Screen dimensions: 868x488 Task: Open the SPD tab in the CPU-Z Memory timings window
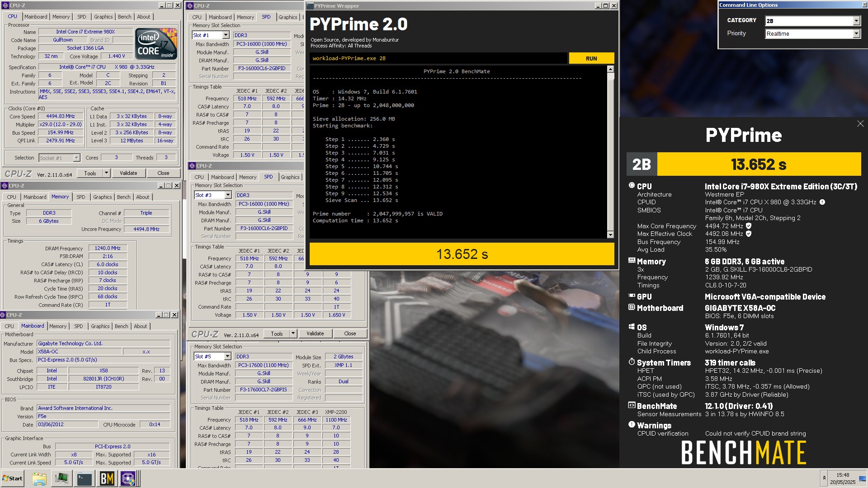pos(80,197)
